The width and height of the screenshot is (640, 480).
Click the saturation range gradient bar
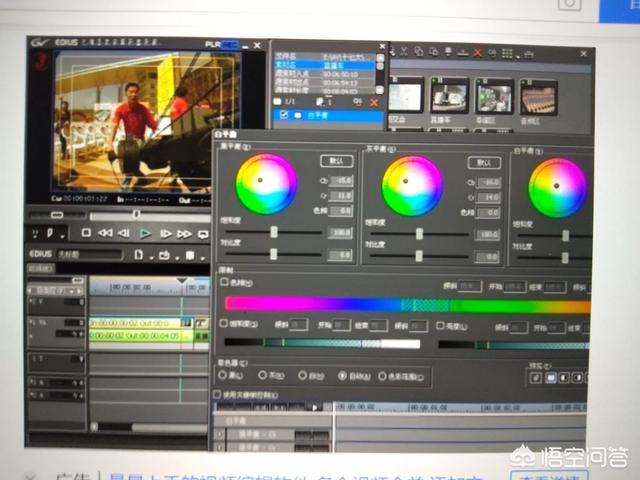322,343
